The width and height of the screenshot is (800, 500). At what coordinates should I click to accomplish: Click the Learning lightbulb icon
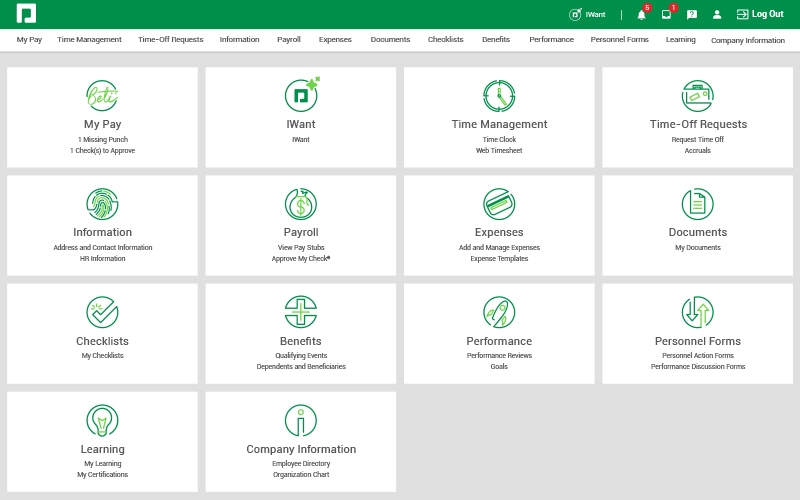[102, 420]
